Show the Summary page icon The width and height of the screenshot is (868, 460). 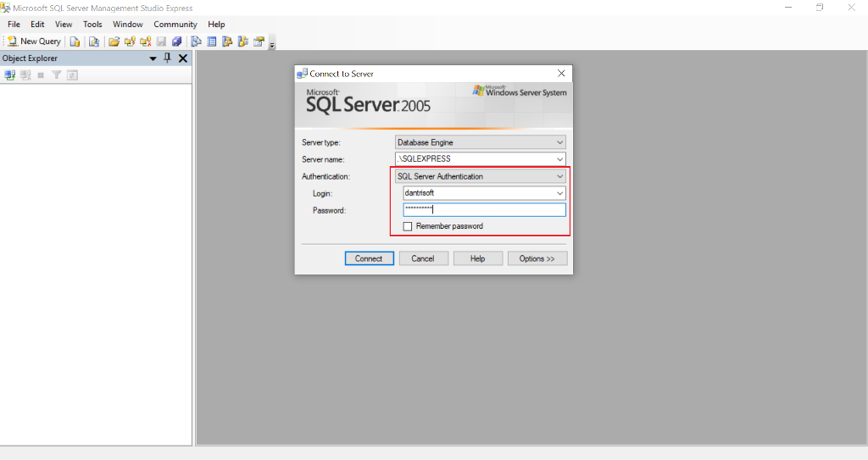[211, 42]
